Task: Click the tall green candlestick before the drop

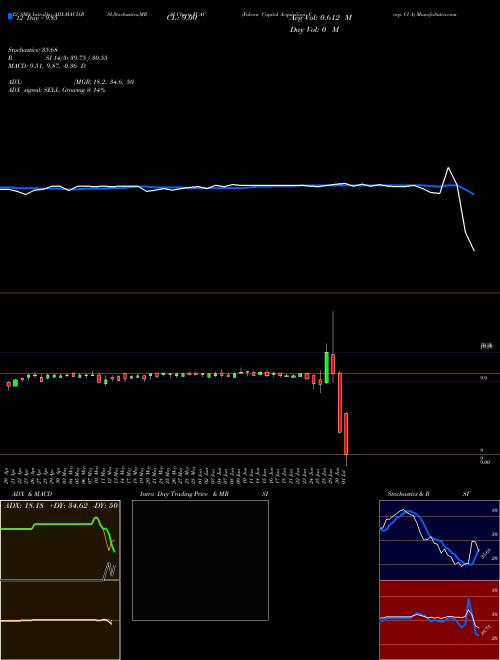Action: [327, 367]
